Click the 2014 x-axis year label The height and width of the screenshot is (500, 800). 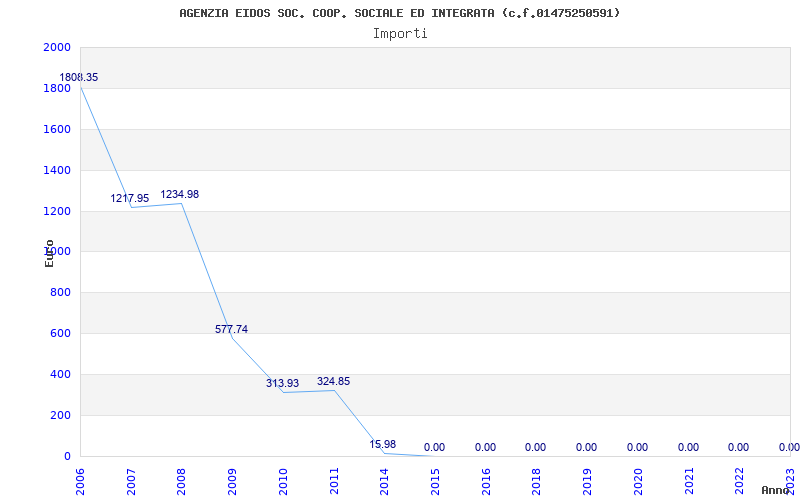point(385,479)
